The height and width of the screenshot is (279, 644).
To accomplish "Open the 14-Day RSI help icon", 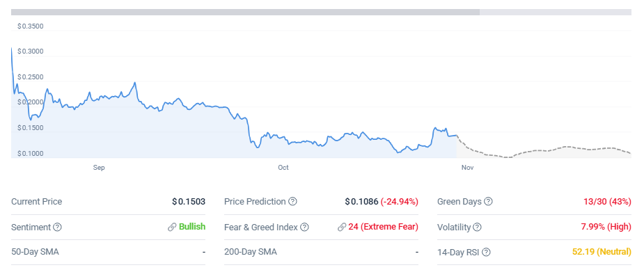I will click(486, 252).
